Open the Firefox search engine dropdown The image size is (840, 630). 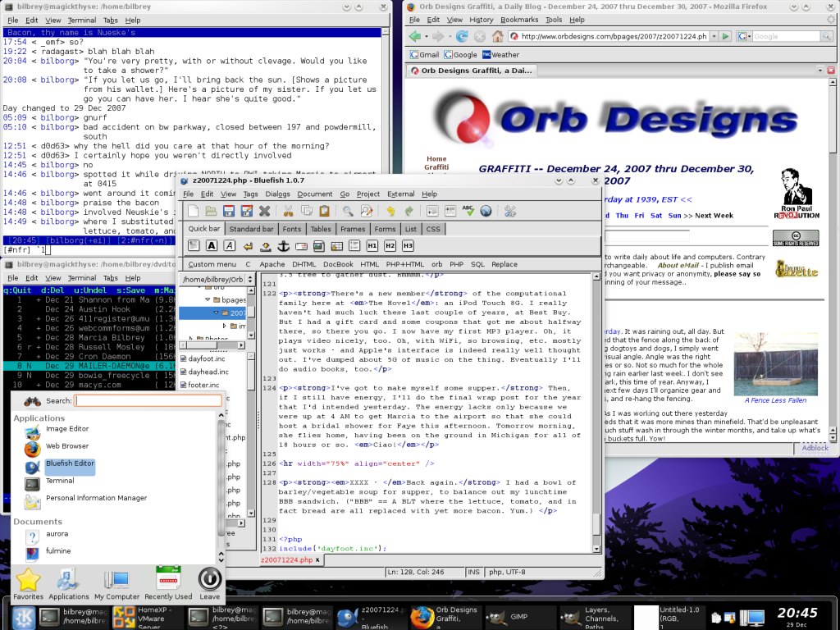click(x=744, y=37)
